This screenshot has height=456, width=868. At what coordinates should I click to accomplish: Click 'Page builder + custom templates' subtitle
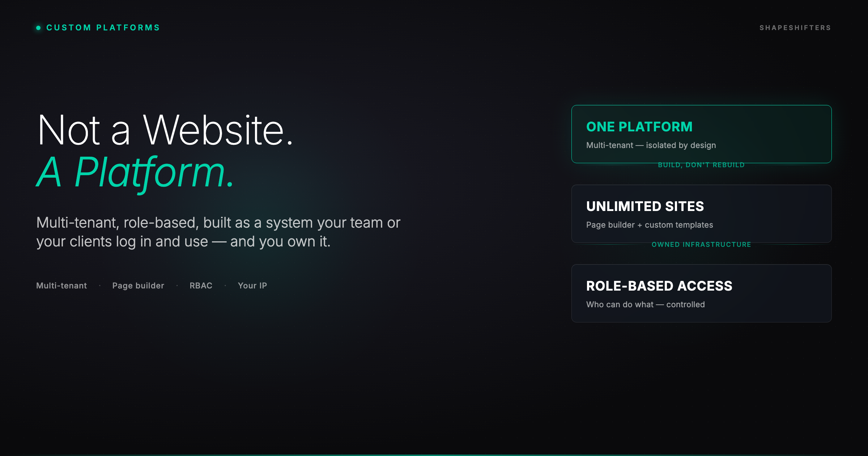coord(650,225)
